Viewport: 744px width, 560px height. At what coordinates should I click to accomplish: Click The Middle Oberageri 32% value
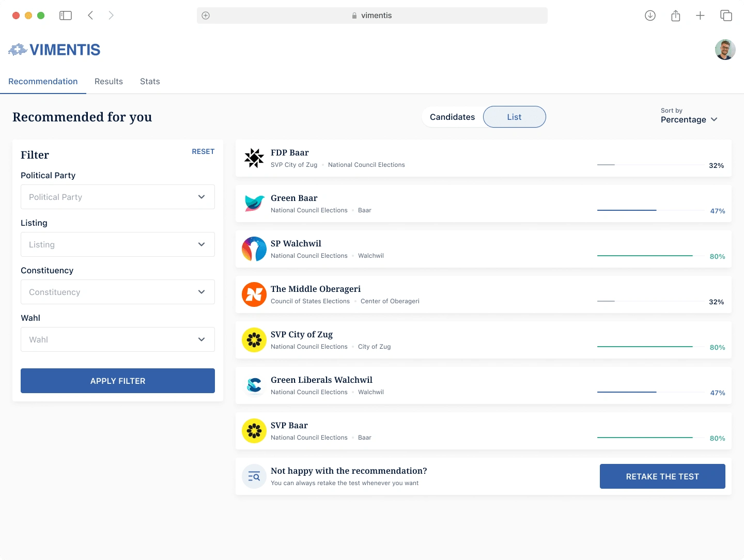tap(716, 302)
